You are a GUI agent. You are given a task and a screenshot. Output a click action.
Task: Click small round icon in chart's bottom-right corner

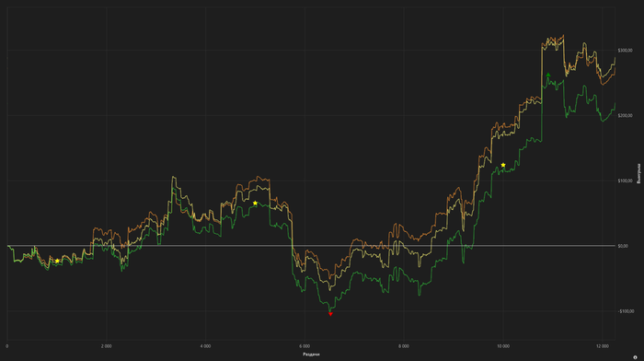(x=635, y=357)
